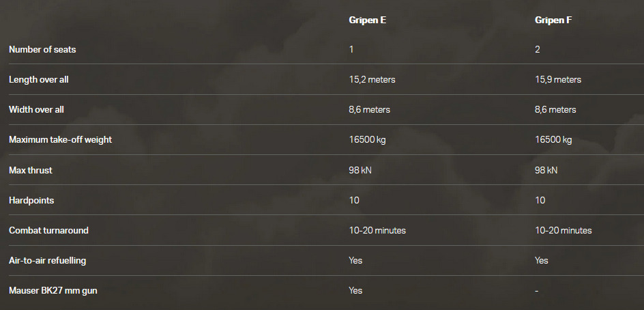The height and width of the screenshot is (310, 644).
Task: Click the 15,2 meters length value
Action: [372, 80]
